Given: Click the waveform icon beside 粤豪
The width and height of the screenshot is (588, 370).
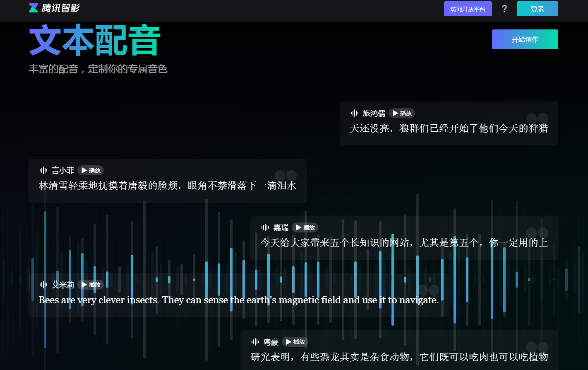Looking at the screenshot, I should (254, 342).
